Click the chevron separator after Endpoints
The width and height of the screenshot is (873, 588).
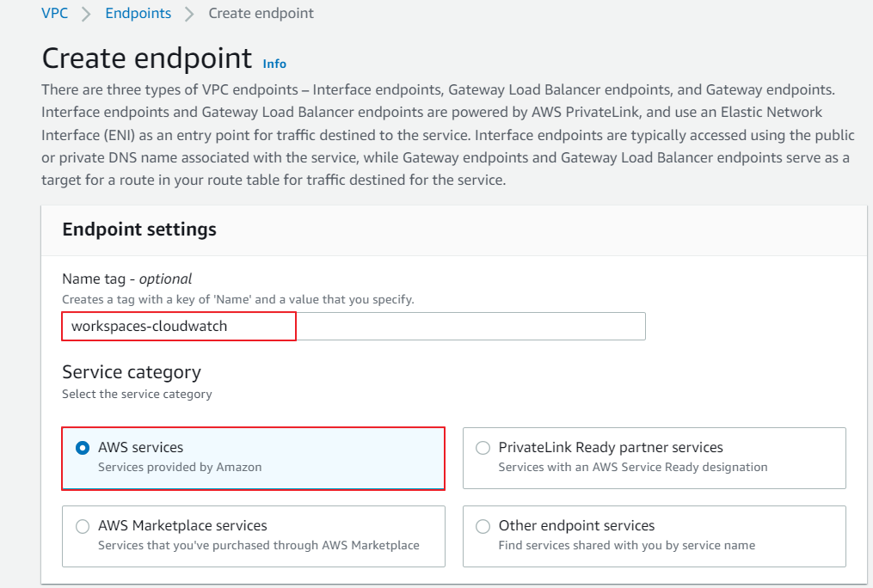coord(189,15)
